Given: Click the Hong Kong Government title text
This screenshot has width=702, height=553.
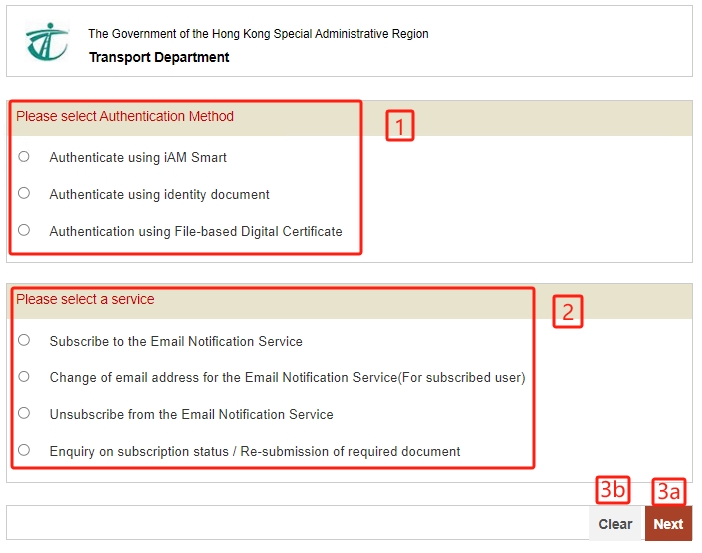Looking at the screenshot, I should click(258, 34).
